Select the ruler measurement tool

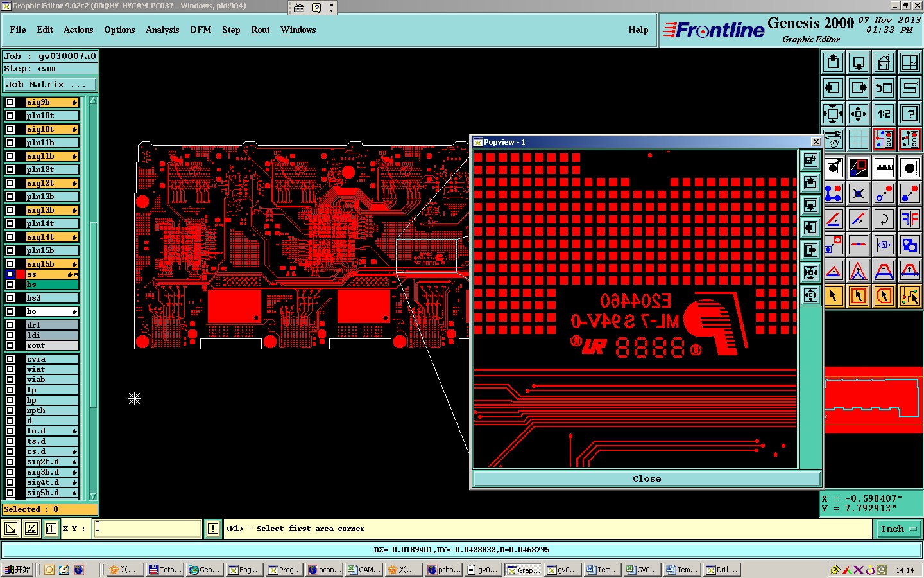point(884,168)
